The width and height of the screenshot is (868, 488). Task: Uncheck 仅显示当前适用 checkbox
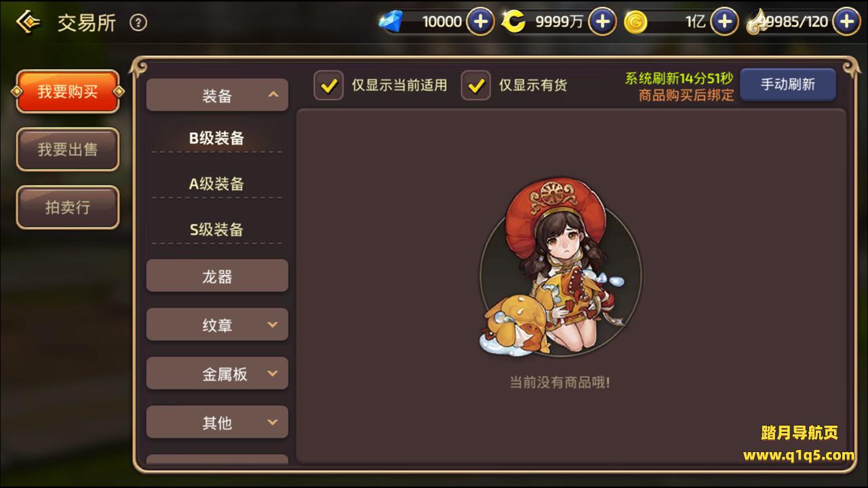[x=329, y=85]
